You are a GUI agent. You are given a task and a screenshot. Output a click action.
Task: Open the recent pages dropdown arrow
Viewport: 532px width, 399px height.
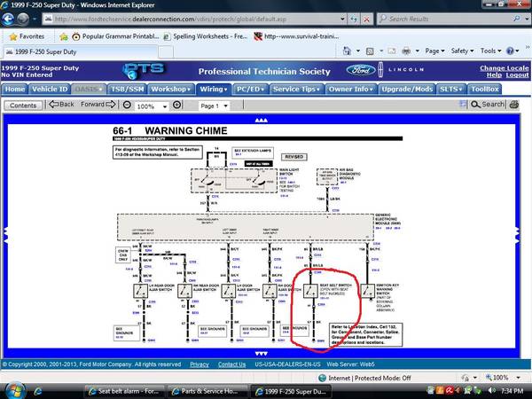tap(35, 19)
